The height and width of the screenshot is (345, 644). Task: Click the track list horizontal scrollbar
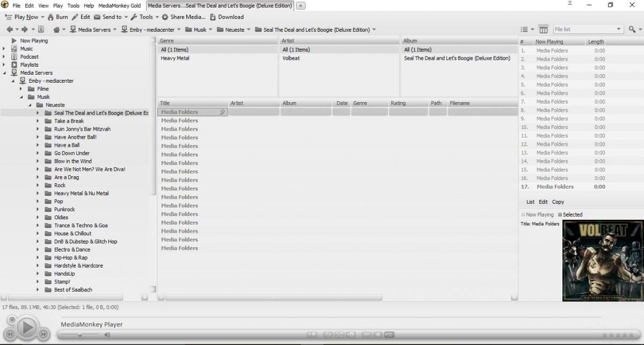point(274,297)
